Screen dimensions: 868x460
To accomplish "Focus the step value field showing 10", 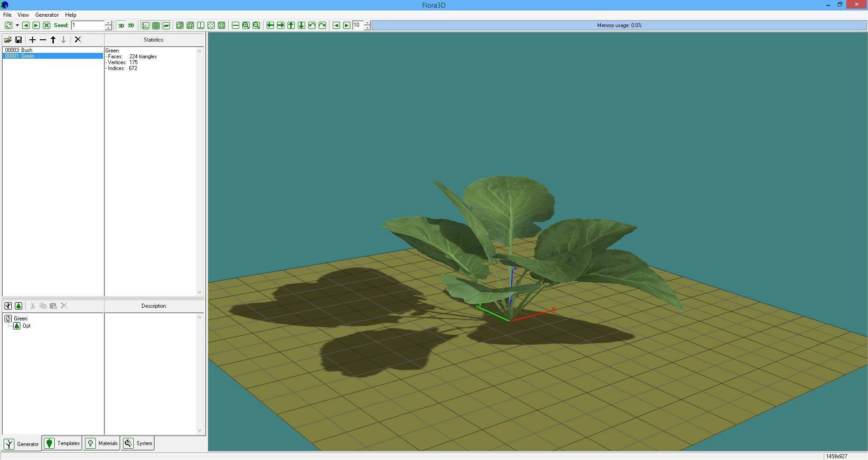I will [358, 25].
